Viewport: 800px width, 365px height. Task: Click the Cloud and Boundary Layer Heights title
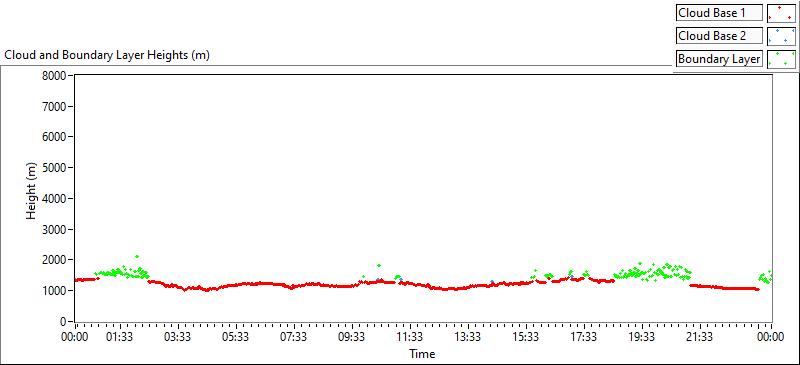coord(107,55)
